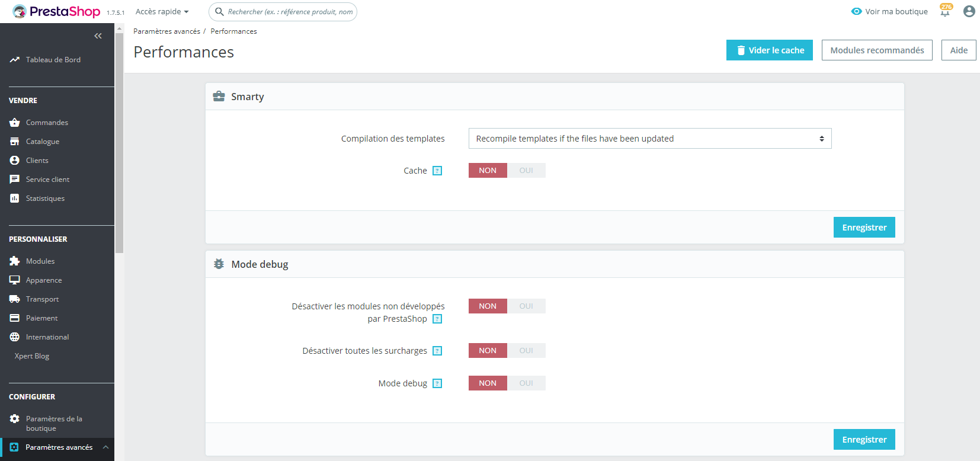Image resolution: width=980 pixels, height=461 pixels.
Task: Click the Paramètres avancés breadcrumb link
Action: coord(166,31)
